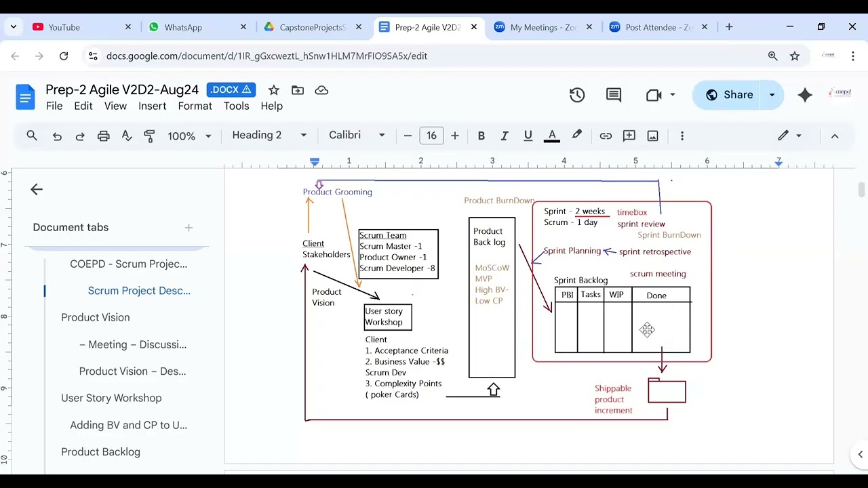Open the Edit menu

(x=83, y=106)
